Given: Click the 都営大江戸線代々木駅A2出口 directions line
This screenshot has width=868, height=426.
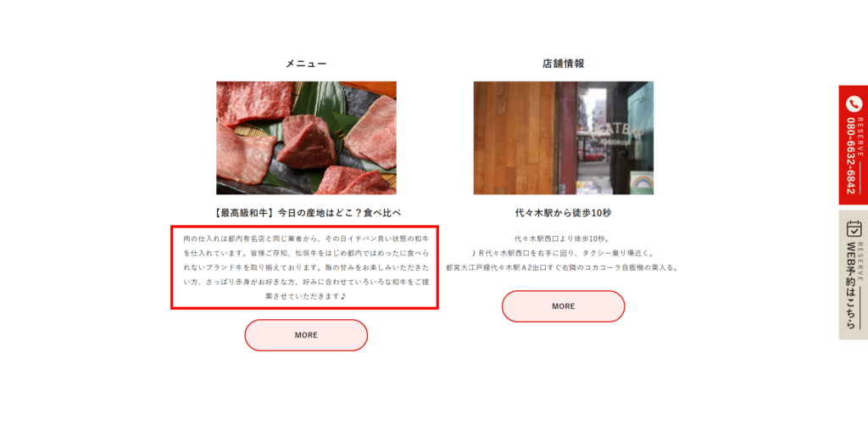Looking at the screenshot, I should (x=563, y=267).
